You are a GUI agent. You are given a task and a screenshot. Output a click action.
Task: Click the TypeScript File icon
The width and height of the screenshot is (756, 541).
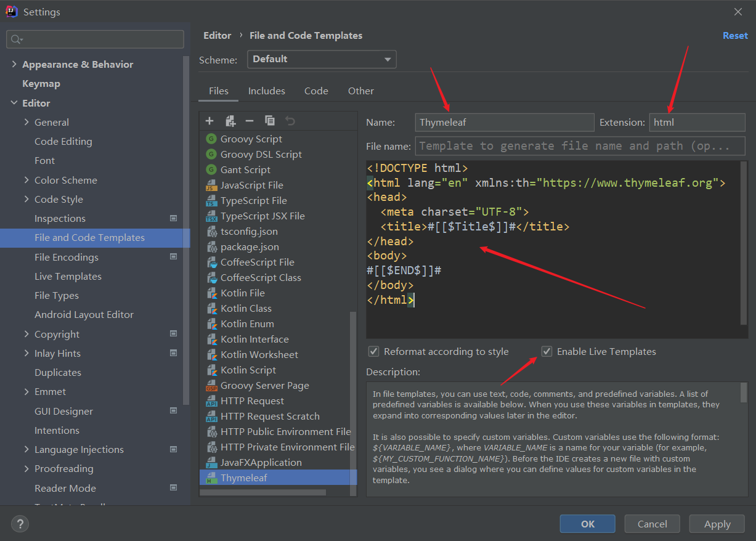[x=211, y=200]
